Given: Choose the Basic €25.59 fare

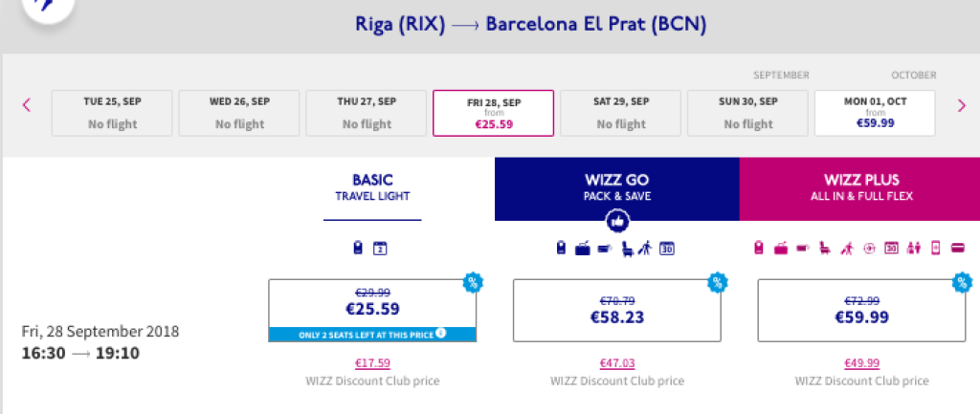Looking at the screenshot, I should tap(372, 302).
